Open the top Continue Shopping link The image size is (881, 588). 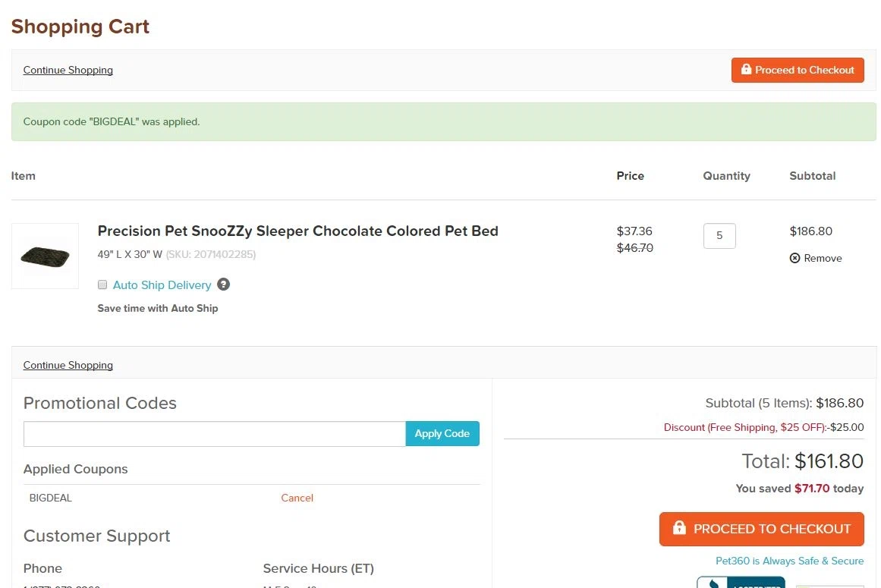pos(68,71)
